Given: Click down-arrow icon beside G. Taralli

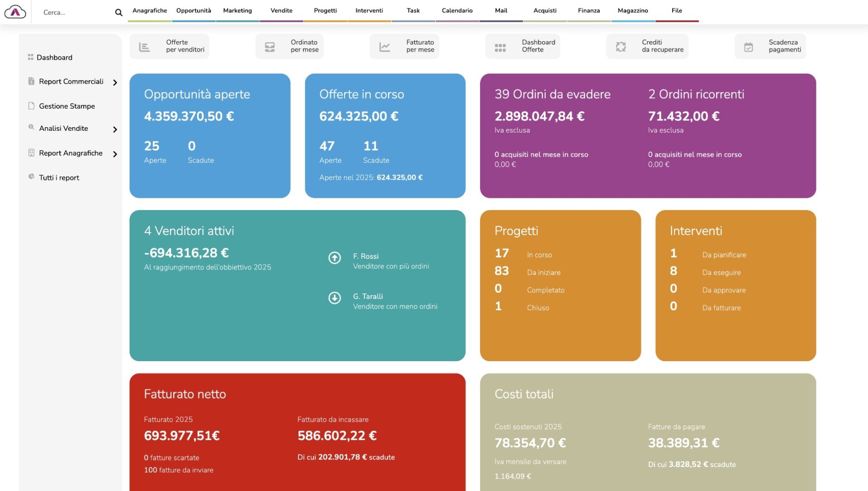Looking at the screenshot, I should [335, 298].
